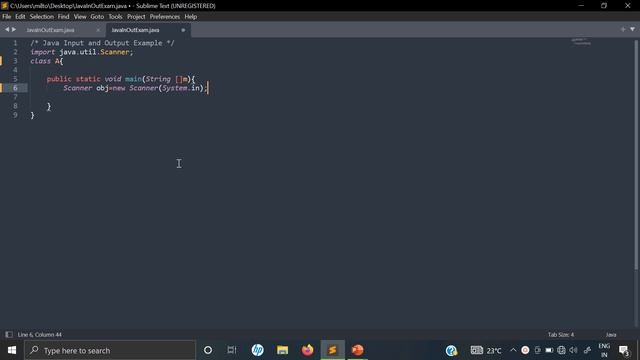
Task: Open the Windows Start menu
Action: coord(12,350)
